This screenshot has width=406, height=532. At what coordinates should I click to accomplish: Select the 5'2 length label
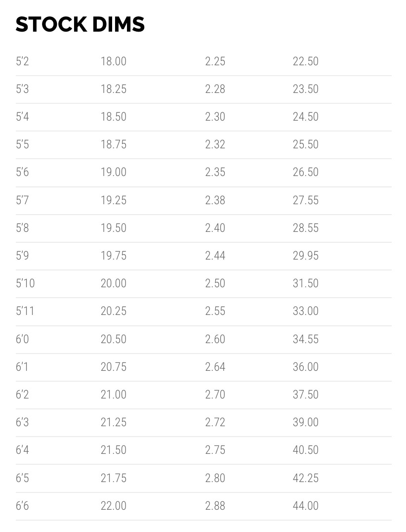pos(22,61)
